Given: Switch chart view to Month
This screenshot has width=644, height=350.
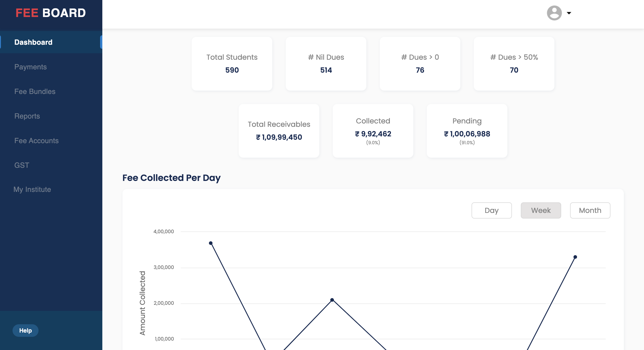Looking at the screenshot, I should [590, 210].
